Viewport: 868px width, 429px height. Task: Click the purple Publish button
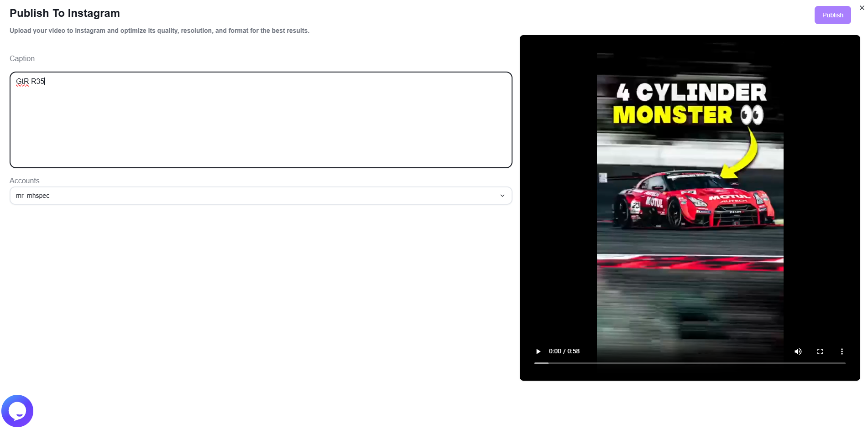(x=832, y=15)
